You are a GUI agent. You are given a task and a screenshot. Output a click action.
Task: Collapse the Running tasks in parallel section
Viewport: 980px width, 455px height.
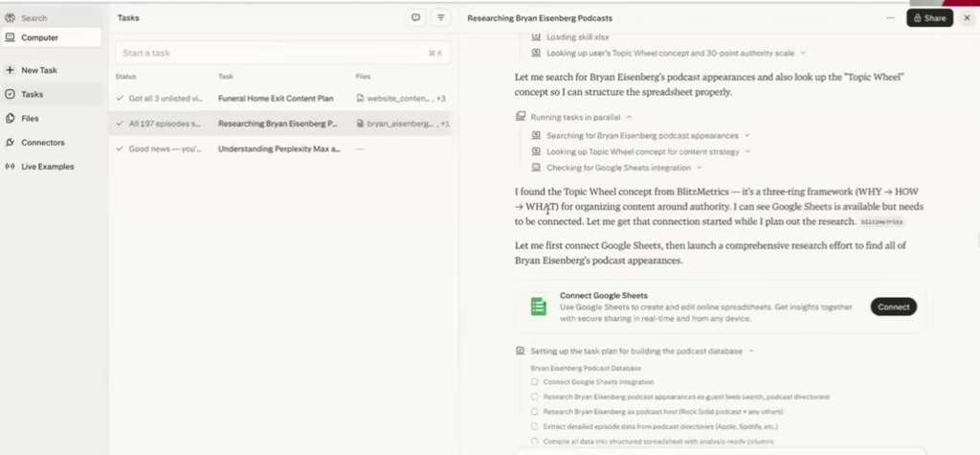[x=629, y=116]
